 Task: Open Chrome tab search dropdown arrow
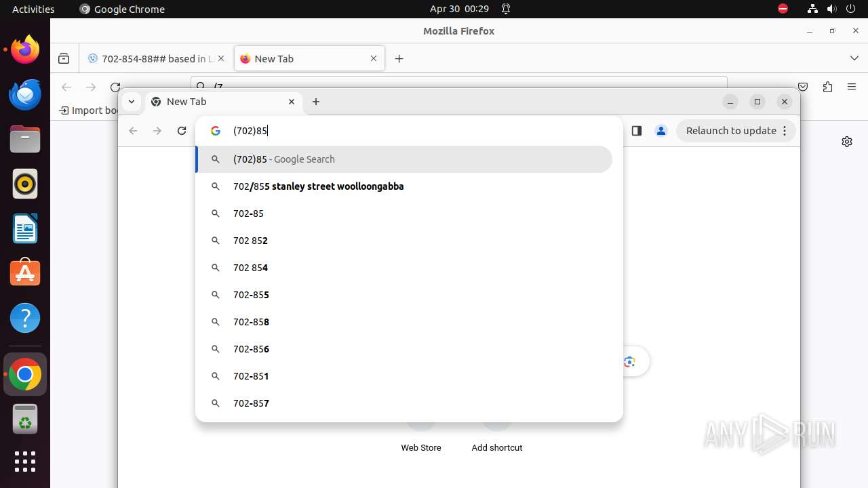click(x=132, y=102)
